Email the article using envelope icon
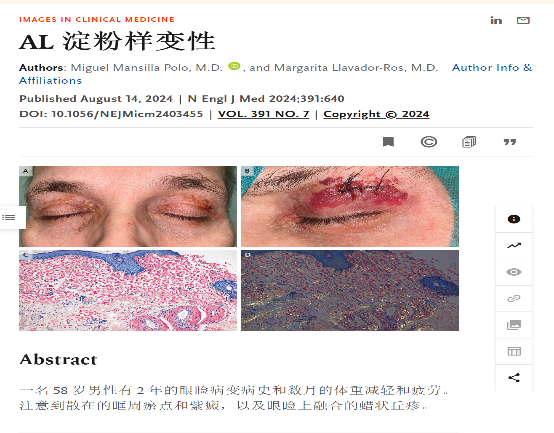This screenshot has height=433, width=554. pyautogui.click(x=523, y=20)
